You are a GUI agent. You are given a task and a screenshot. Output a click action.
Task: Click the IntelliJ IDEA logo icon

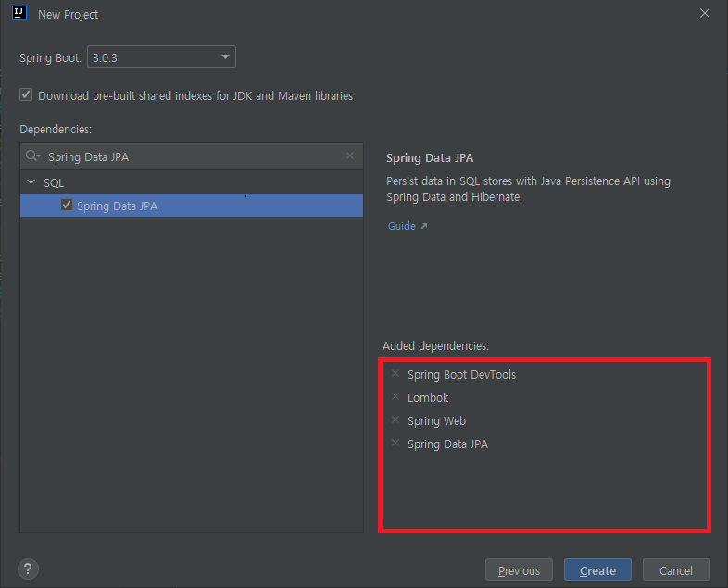click(19, 13)
